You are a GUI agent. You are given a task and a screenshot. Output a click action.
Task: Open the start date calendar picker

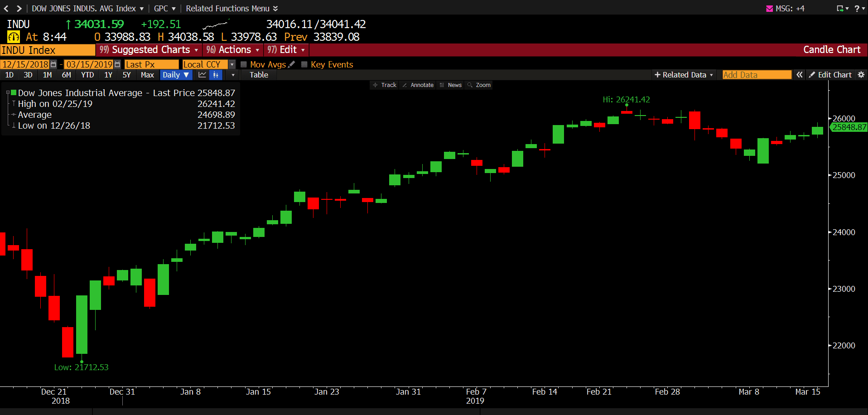coord(53,64)
